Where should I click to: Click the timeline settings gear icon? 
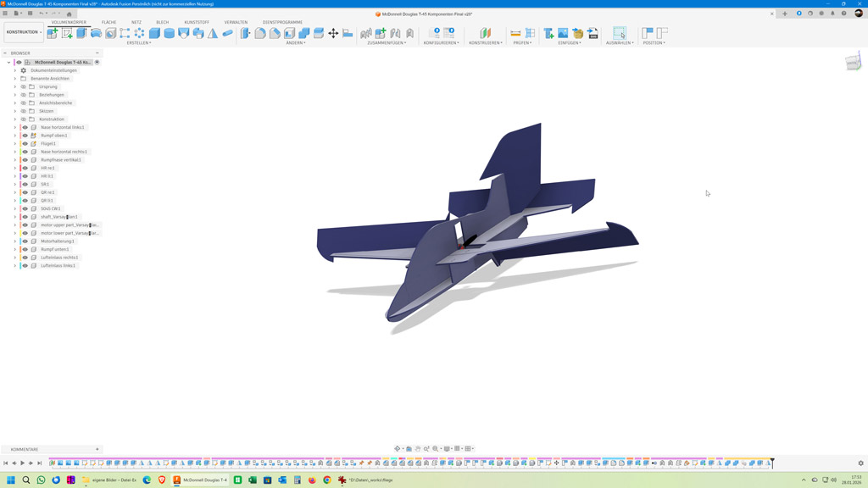860,463
